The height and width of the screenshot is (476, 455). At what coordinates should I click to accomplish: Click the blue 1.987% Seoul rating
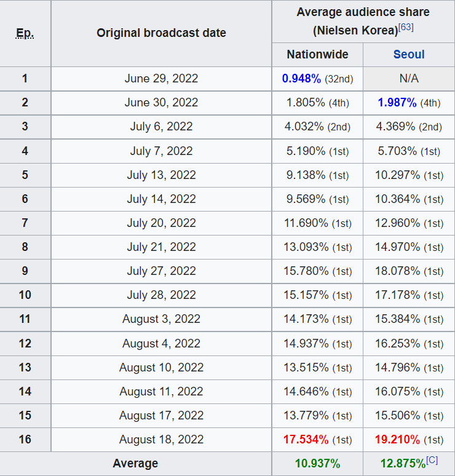click(x=397, y=103)
